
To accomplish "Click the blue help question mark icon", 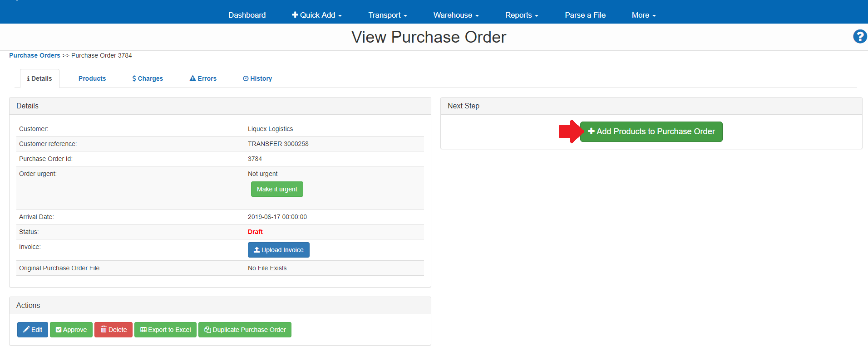I will (859, 36).
